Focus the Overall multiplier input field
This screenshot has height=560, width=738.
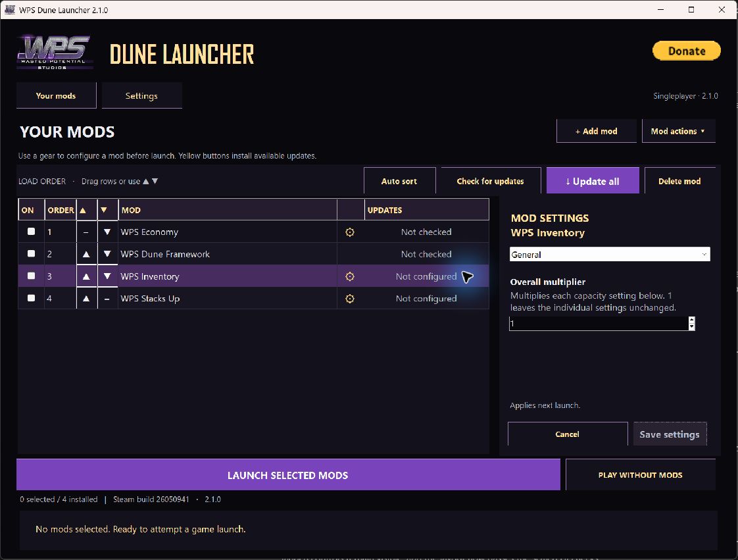tap(598, 324)
